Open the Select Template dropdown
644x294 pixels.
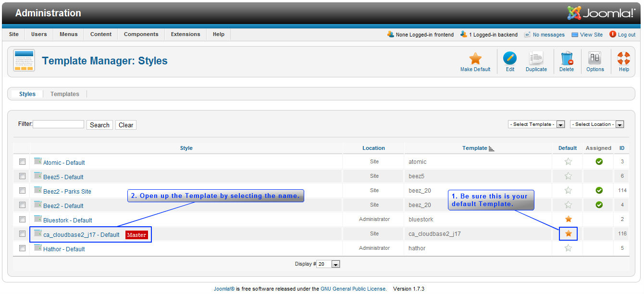click(536, 124)
